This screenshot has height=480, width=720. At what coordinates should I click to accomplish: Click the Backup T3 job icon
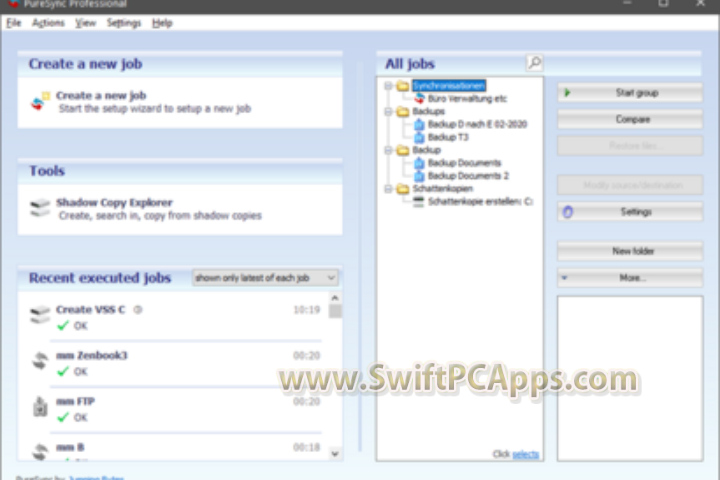tap(419, 137)
